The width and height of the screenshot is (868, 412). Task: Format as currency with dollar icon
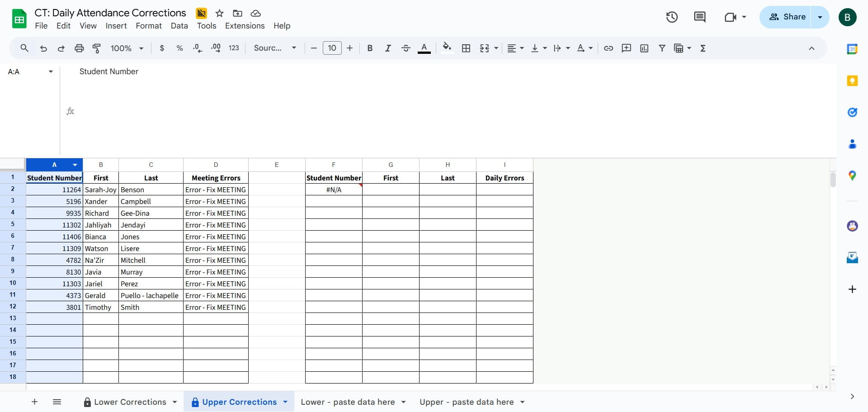pyautogui.click(x=162, y=48)
